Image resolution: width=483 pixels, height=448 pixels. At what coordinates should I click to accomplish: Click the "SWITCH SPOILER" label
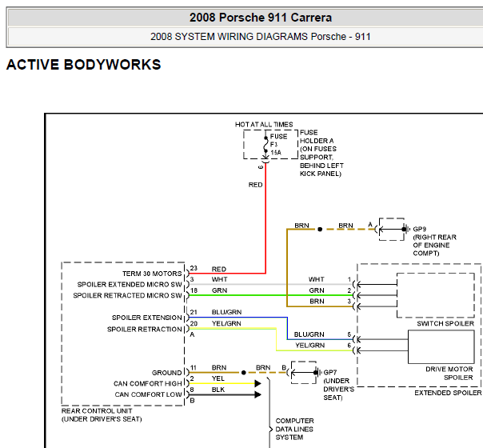(x=445, y=323)
